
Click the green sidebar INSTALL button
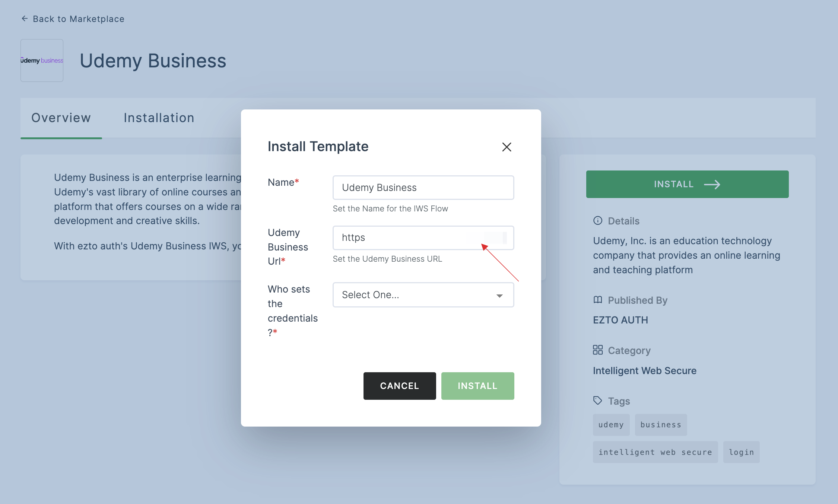[687, 184]
